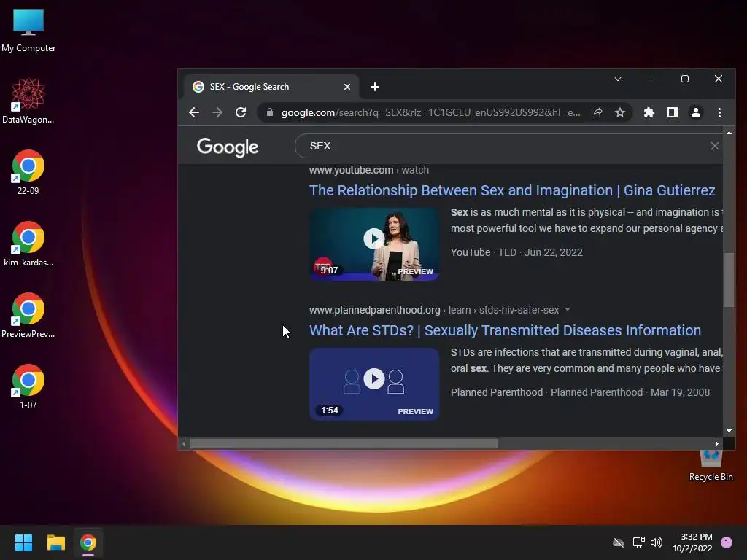This screenshot has height=560, width=747.
Task: Share this page icon in address bar
Action: [597, 112]
